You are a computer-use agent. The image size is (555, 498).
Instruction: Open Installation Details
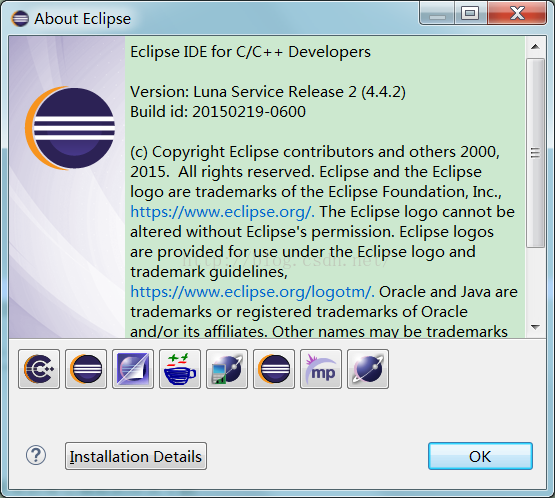[x=136, y=456]
